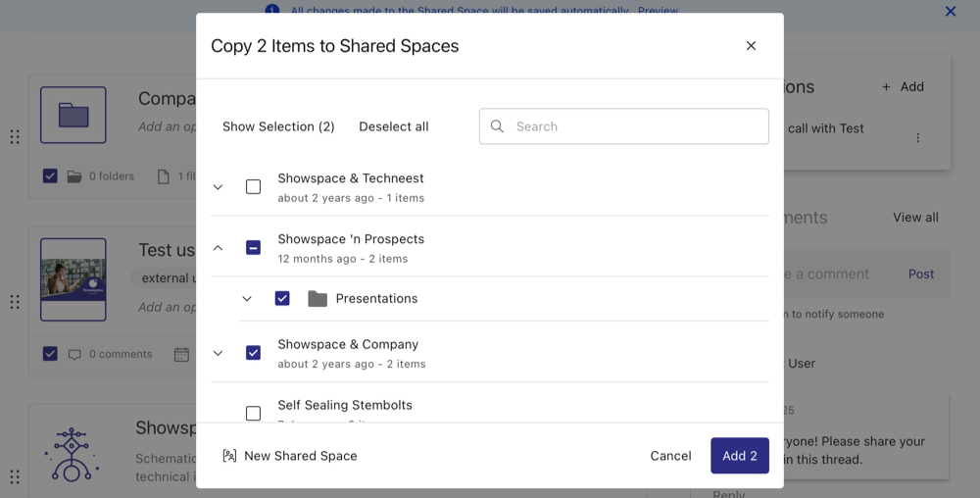
Task: Select the Showspace 'n Prospects title
Action: click(351, 238)
